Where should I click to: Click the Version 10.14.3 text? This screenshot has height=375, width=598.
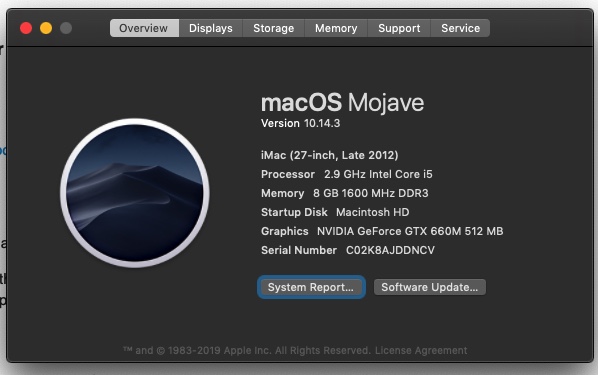coord(301,123)
